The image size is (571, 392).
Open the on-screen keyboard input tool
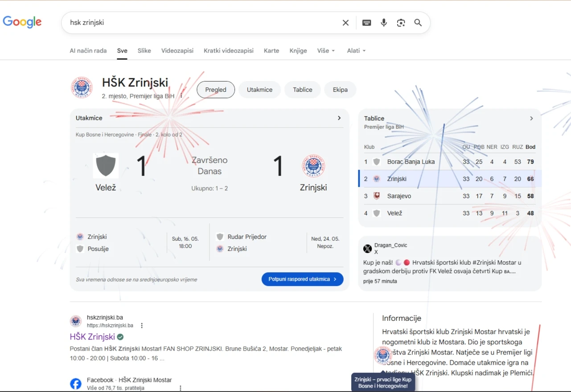point(367,23)
